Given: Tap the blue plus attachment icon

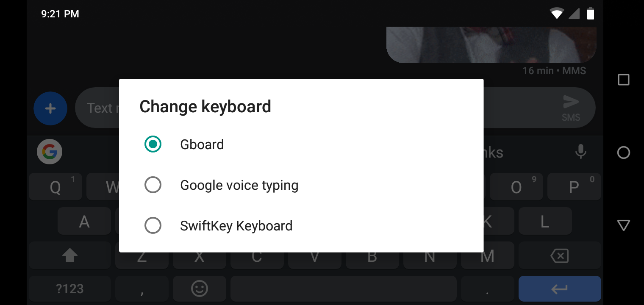Looking at the screenshot, I should point(50,108).
